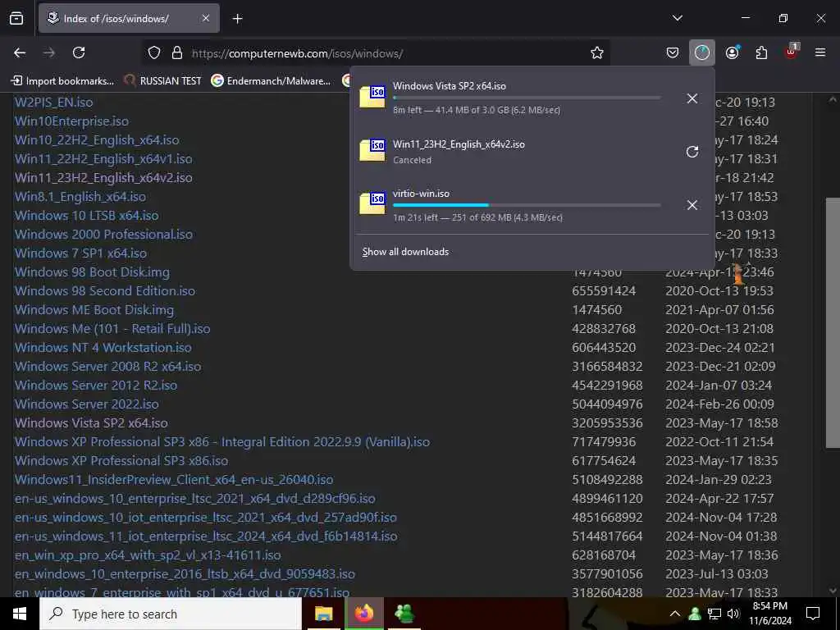The height and width of the screenshot is (630, 840).
Task: Retry the Win11_23H2_English_x64v2.iso download
Action: point(692,152)
